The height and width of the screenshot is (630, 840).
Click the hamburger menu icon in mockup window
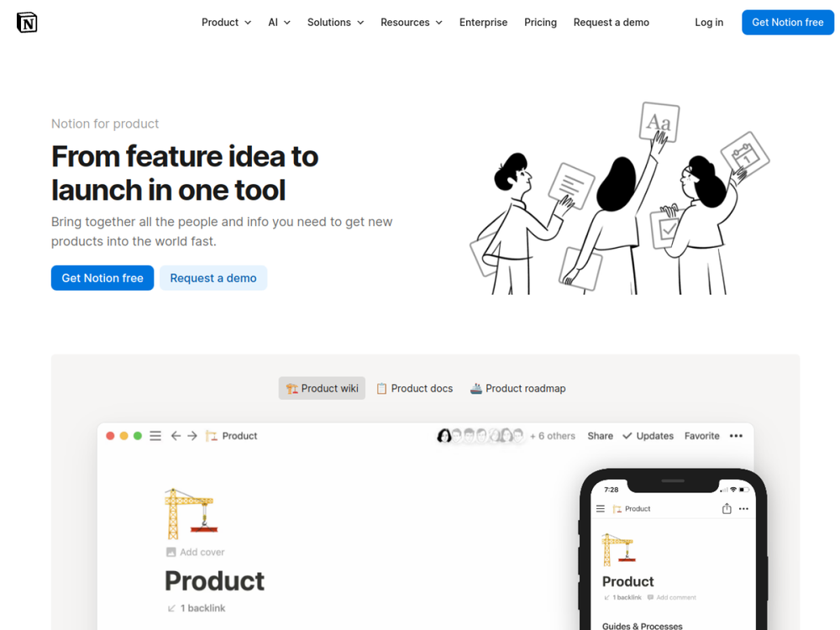click(155, 436)
